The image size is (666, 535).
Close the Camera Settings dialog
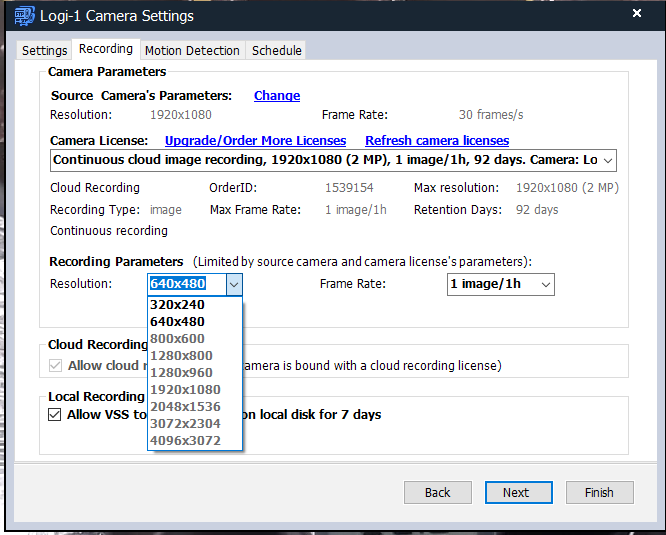point(637,14)
